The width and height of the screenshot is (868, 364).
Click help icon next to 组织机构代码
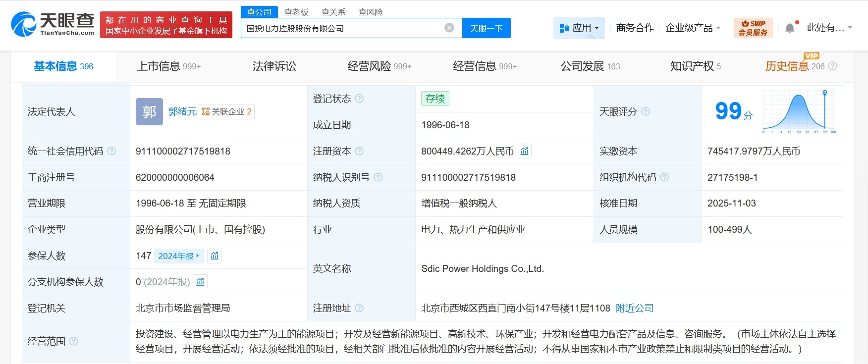664,177
